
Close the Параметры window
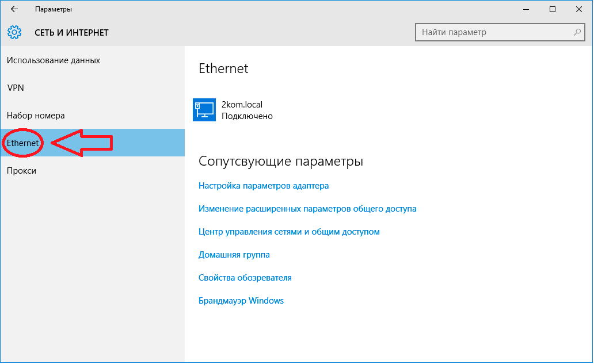580,9
